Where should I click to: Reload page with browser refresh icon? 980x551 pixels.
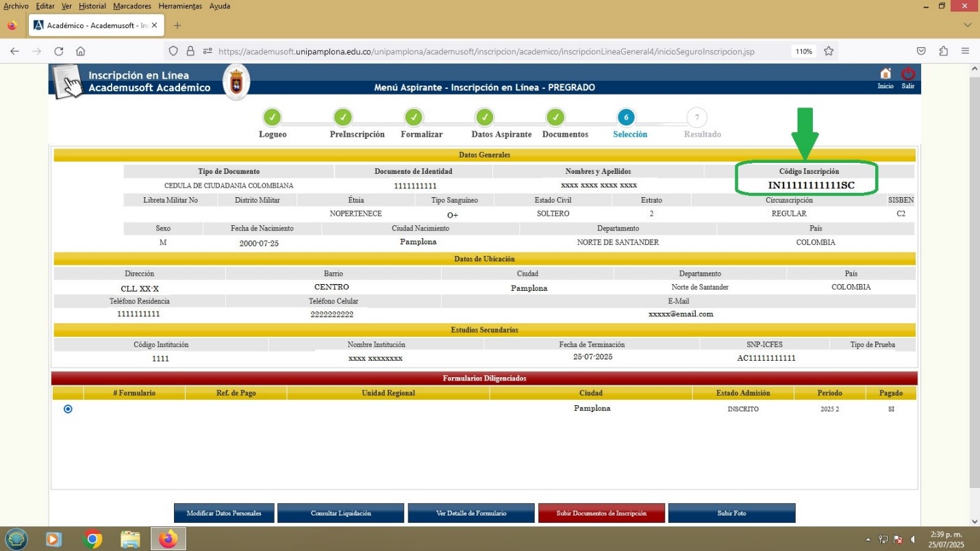point(59,51)
